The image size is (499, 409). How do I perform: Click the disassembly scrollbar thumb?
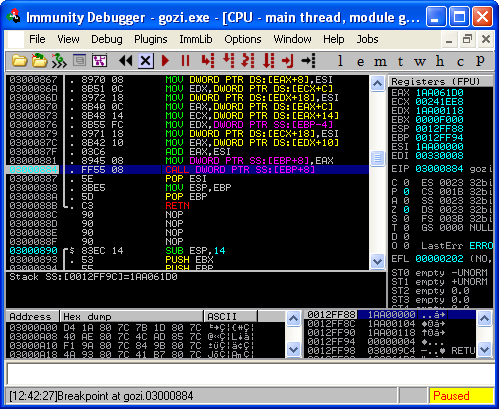(x=377, y=158)
